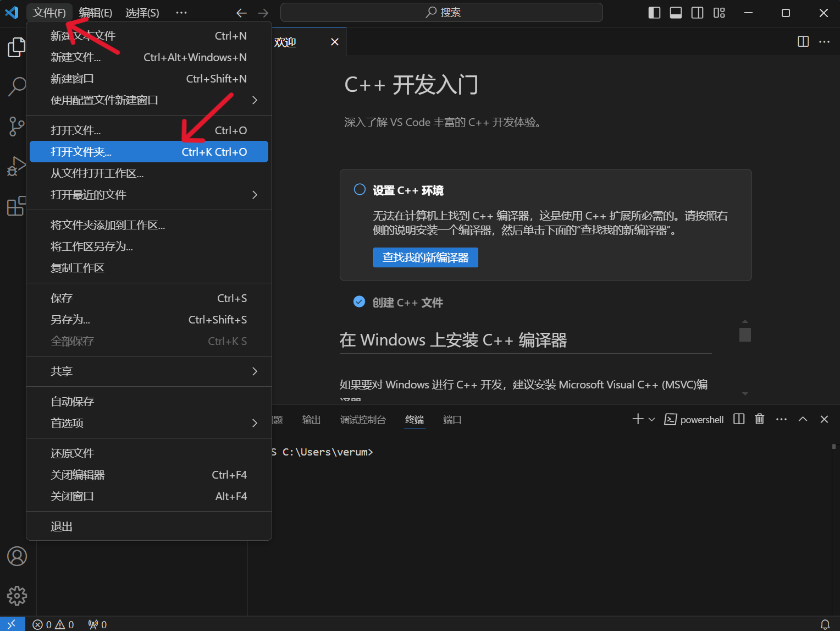Create a new terminal with plus icon

(638, 419)
